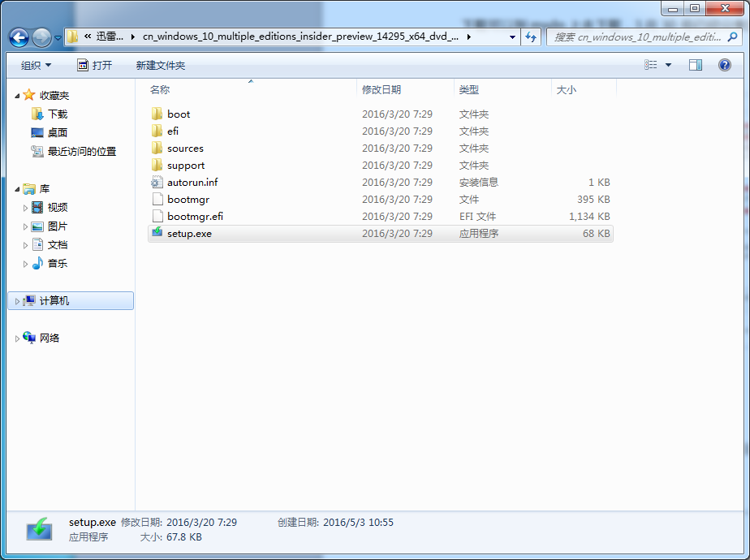Open 下载 in favorites
Viewport: 750px width, 560px height.
(x=58, y=114)
